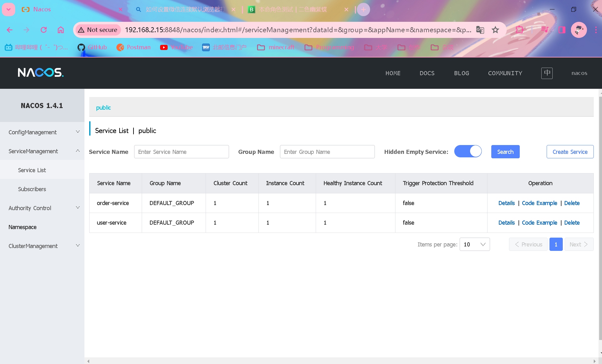Open the COMMUNITY nav item
602x364 pixels.
pyautogui.click(x=505, y=73)
